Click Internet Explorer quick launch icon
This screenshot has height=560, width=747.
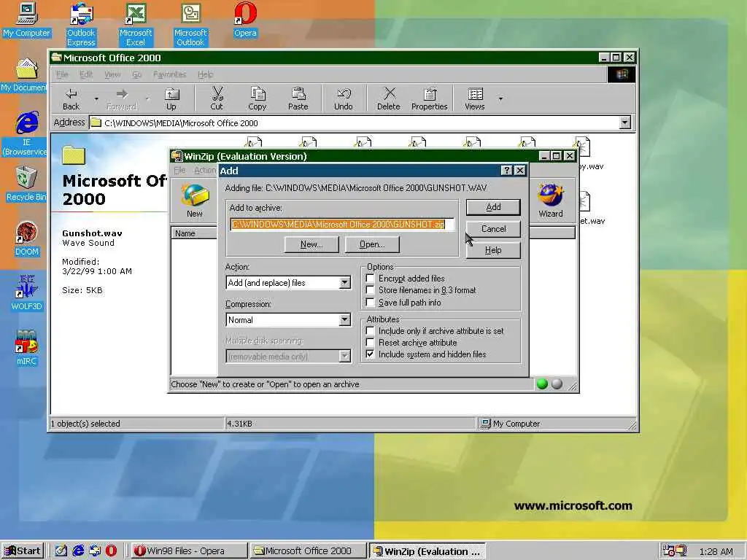[78, 551]
